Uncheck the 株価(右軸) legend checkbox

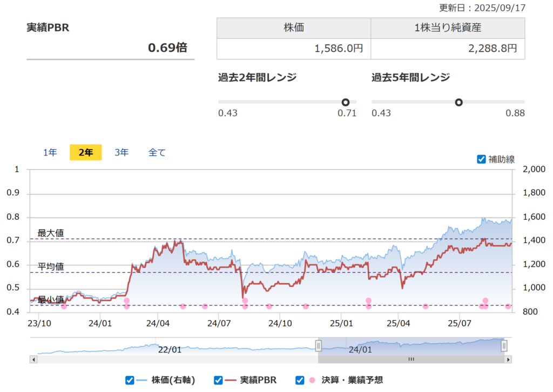coord(130,380)
